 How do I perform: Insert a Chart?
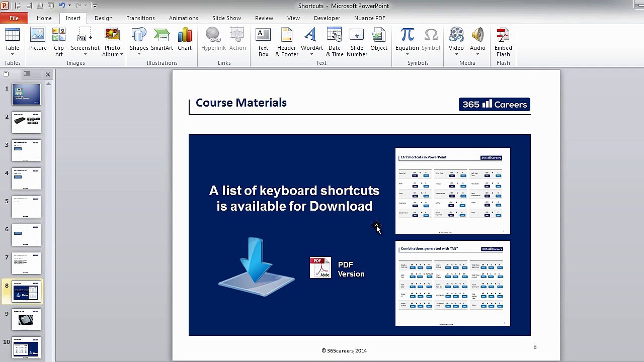[x=185, y=40]
